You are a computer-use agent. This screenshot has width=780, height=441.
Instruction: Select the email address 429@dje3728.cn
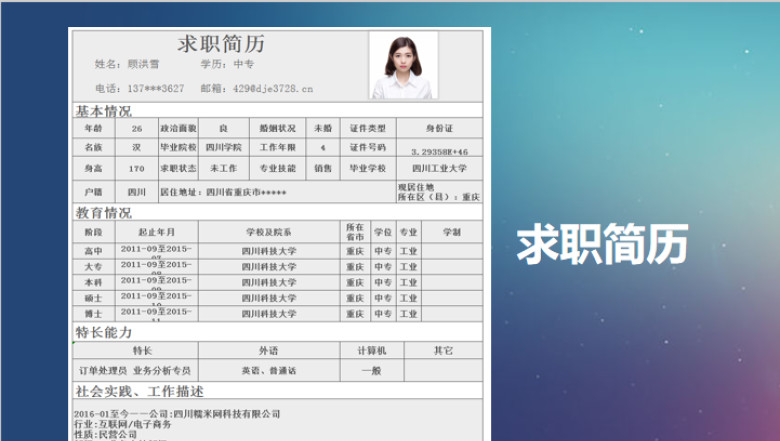(x=273, y=88)
